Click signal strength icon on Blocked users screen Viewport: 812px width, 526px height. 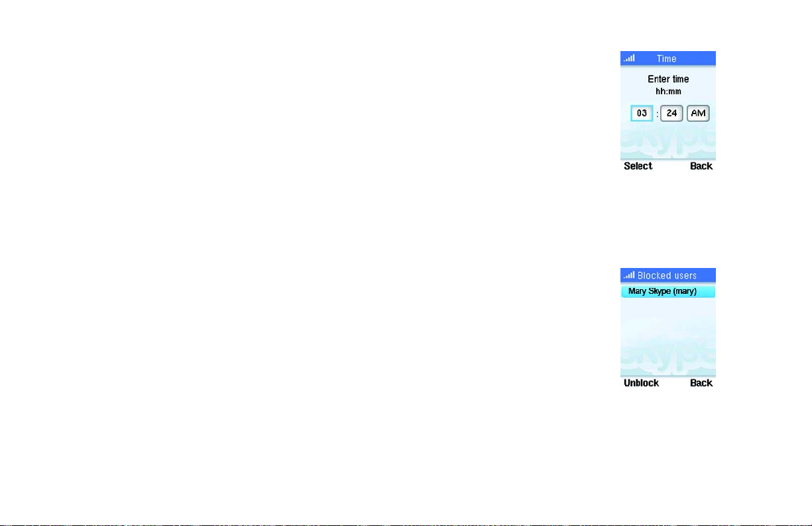click(629, 275)
